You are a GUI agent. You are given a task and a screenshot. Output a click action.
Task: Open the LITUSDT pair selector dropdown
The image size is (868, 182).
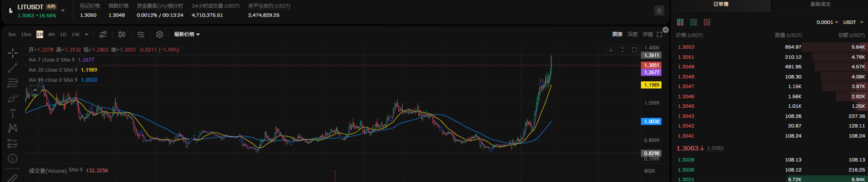pyautogui.click(x=63, y=10)
